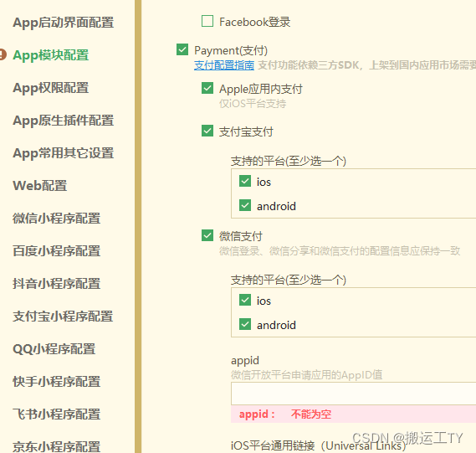The width and height of the screenshot is (476, 453).
Task: Uncheck the Payment(支付) module checkbox
Action: tap(182, 49)
